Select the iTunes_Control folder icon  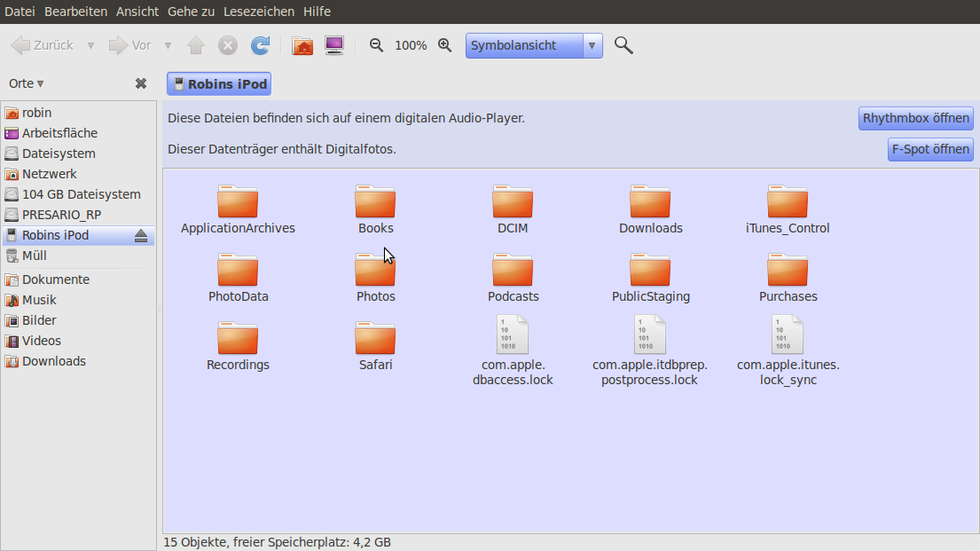(x=788, y=201)
